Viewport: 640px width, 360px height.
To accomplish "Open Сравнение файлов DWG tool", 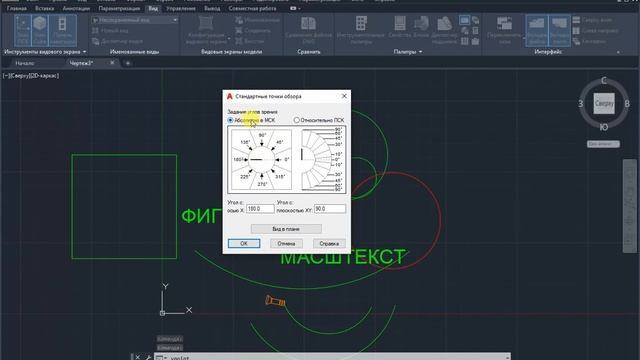I will [x=309, y=30].
